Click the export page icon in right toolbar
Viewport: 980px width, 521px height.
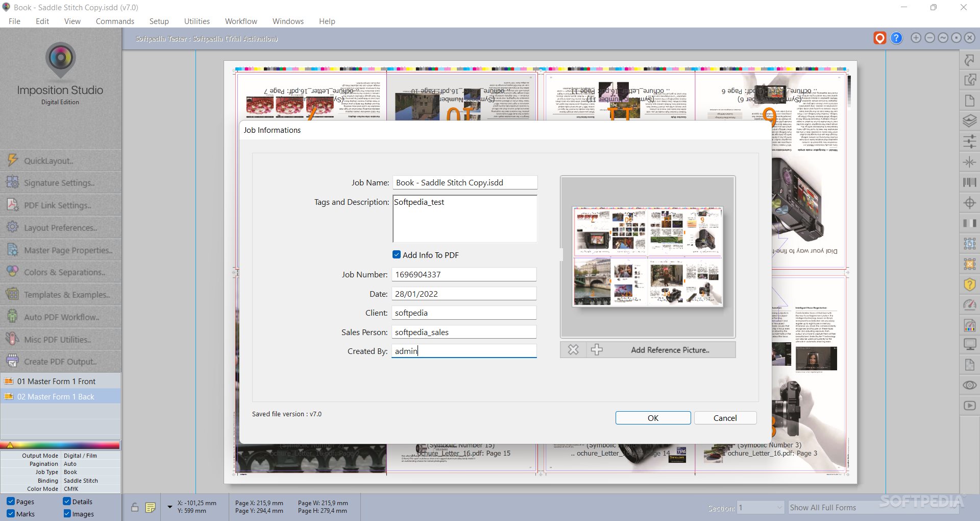(x=969, y=80)
